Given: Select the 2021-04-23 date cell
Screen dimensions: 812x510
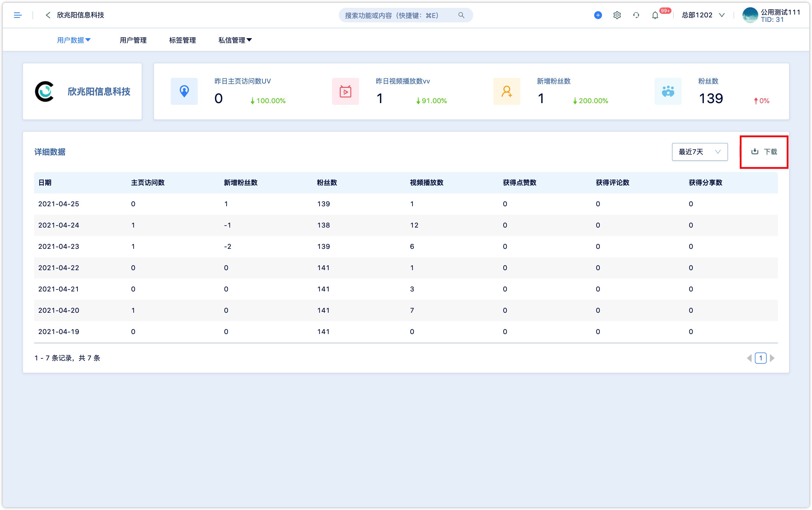Looking at the screenshot, I should (59, 246).
